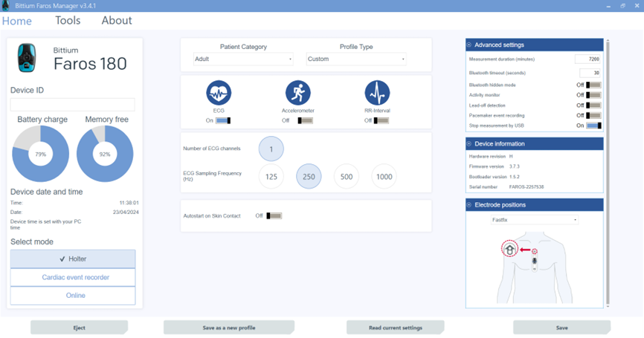Set sampling frequency to 125 Hz

271,176
